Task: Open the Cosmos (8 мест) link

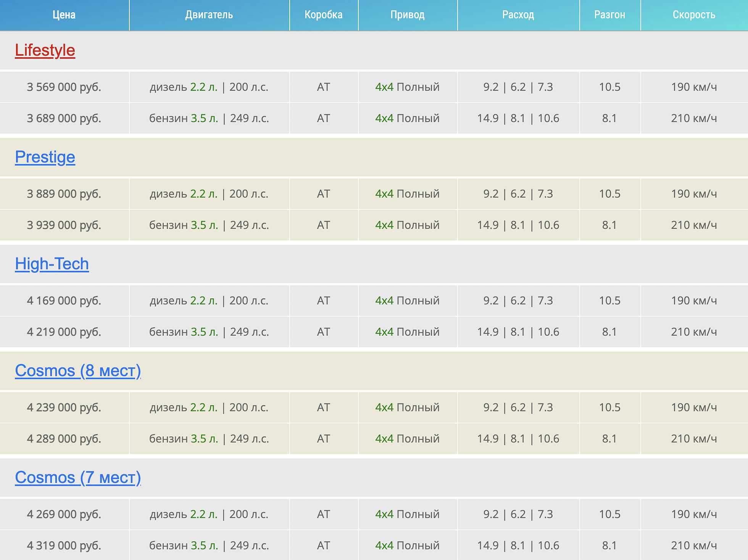Action: 78,371
